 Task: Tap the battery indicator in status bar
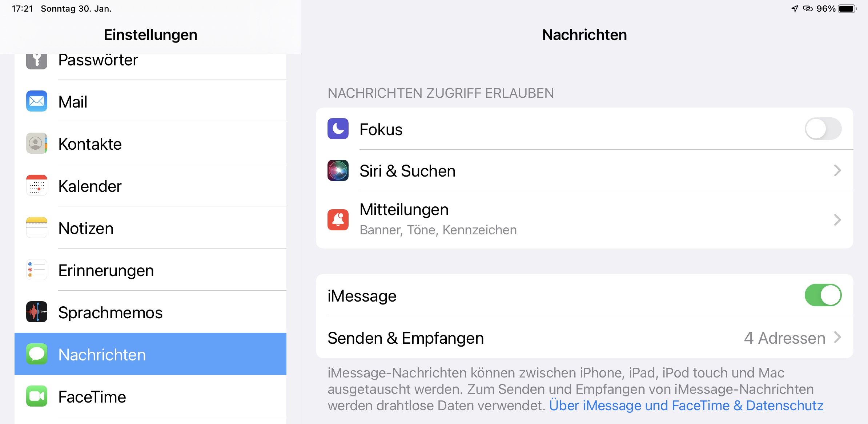(847, 9)
